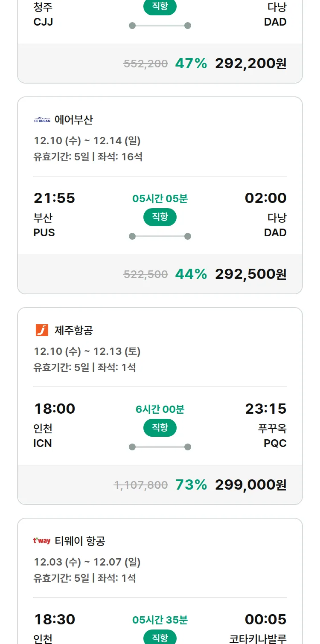Select the 292,500원 Air Busan fare
Viewport: 320px width, 644px height.
pyautogui.click(x=250, y=274)
